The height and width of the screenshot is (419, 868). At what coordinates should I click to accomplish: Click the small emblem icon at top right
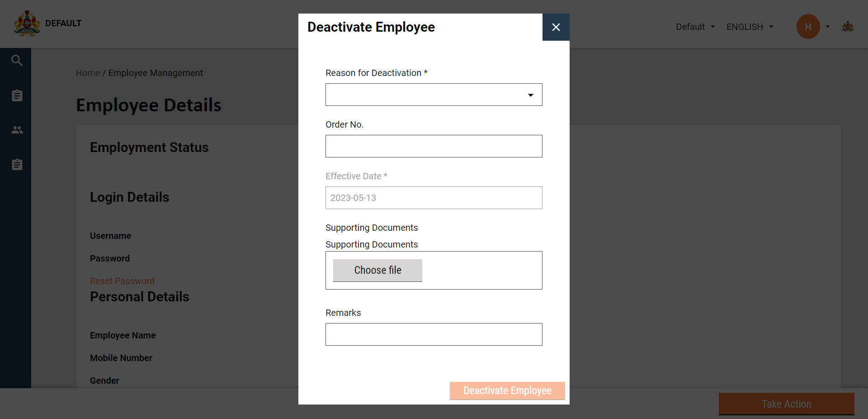coord(848,27)
